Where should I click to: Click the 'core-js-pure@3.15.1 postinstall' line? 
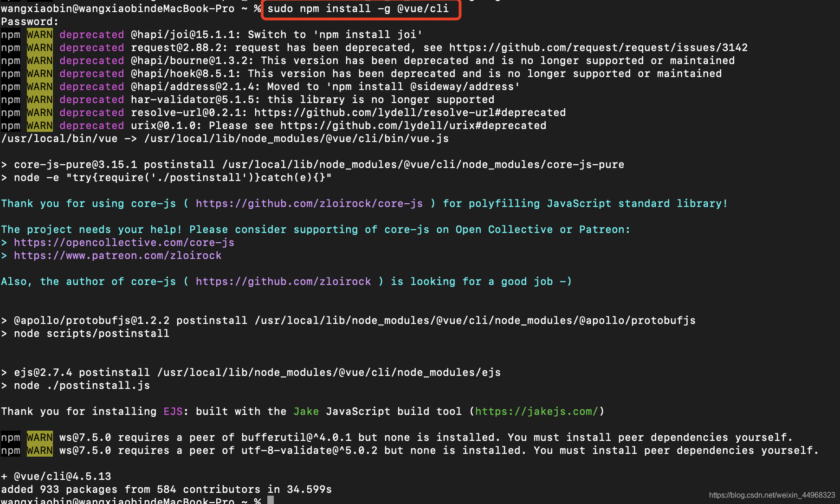312,165
